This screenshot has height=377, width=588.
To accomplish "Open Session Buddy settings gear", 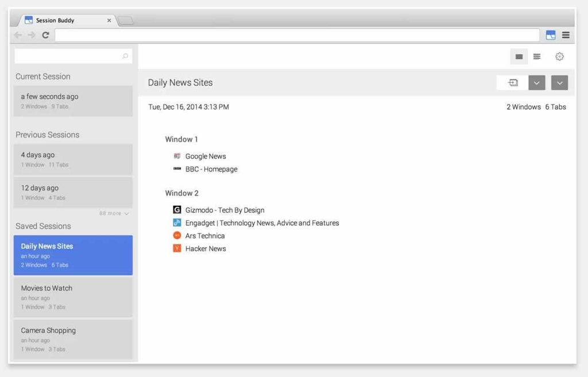I will pos(559,57).
